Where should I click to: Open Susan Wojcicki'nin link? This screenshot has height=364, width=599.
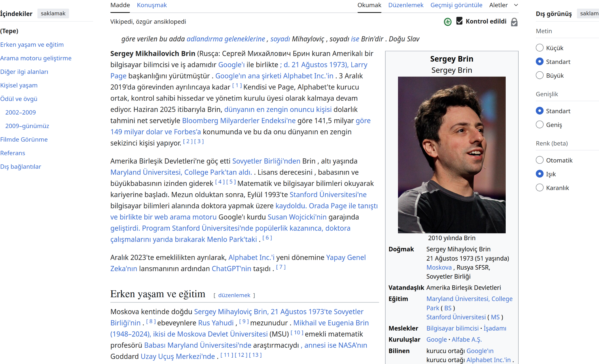[x=297, y=217]
